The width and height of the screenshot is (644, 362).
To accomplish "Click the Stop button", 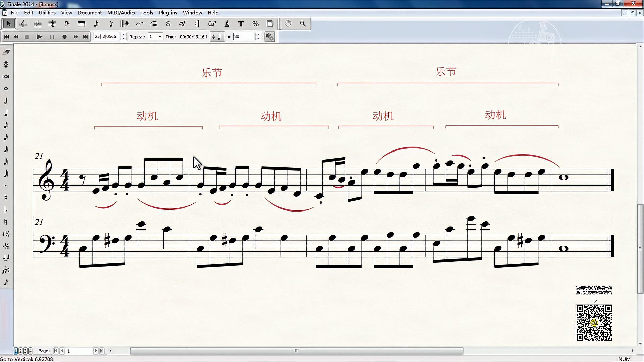I will pos(27,36).
